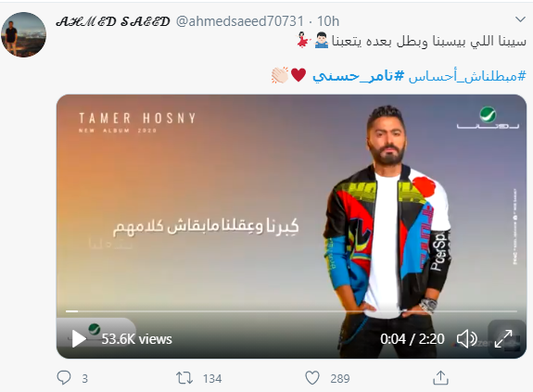533x392 pixels.
Task: Open the #مبطلناش_أحساس hashtag
Action: tap(467, 76)
